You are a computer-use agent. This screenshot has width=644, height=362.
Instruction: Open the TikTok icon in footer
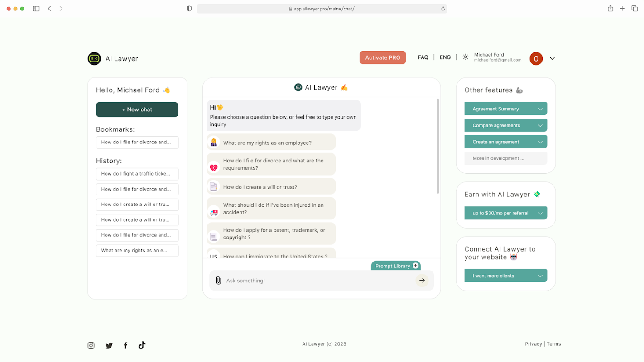pyautogui.click(x=142, y=345)
